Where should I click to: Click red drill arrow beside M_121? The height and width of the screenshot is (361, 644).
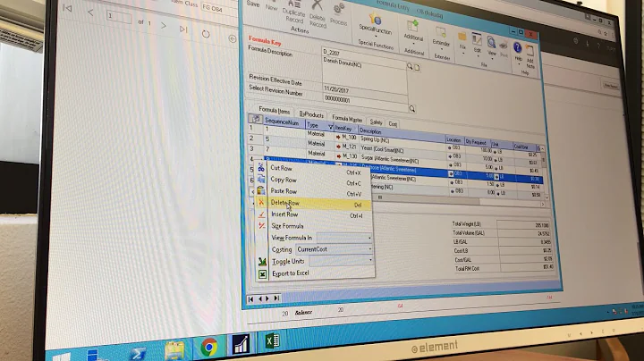click(x=338, y=147)
